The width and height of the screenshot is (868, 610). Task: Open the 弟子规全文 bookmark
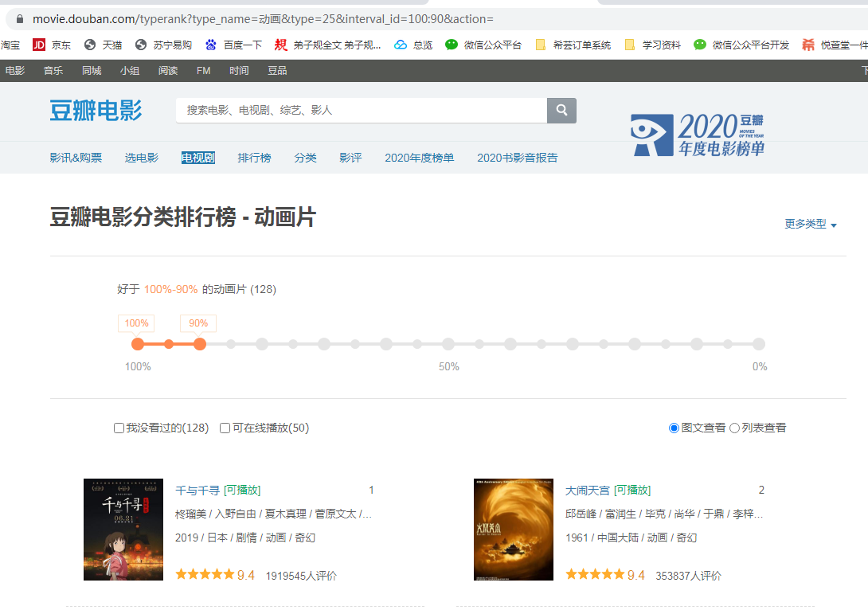coord(328,45)
